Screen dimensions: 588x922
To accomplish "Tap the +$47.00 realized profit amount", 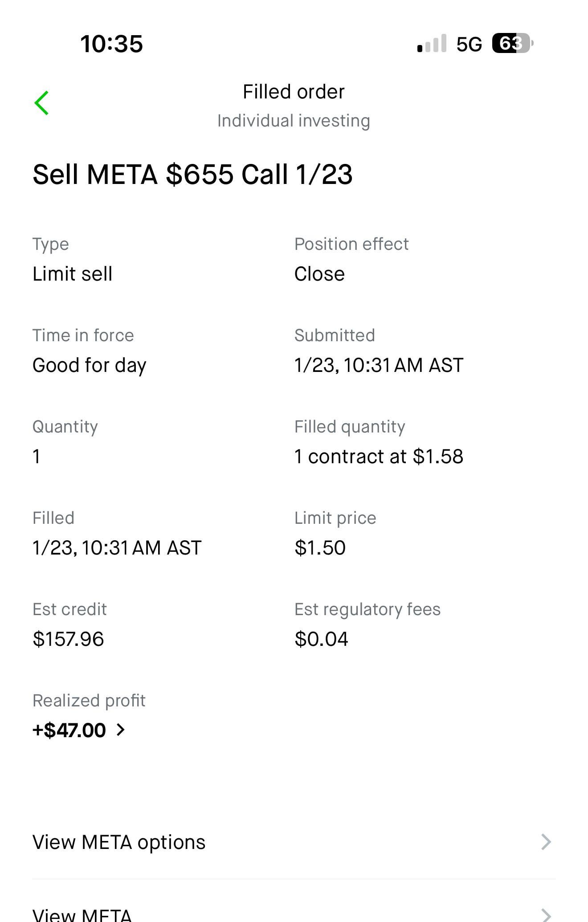I will [x=69, y=730].
